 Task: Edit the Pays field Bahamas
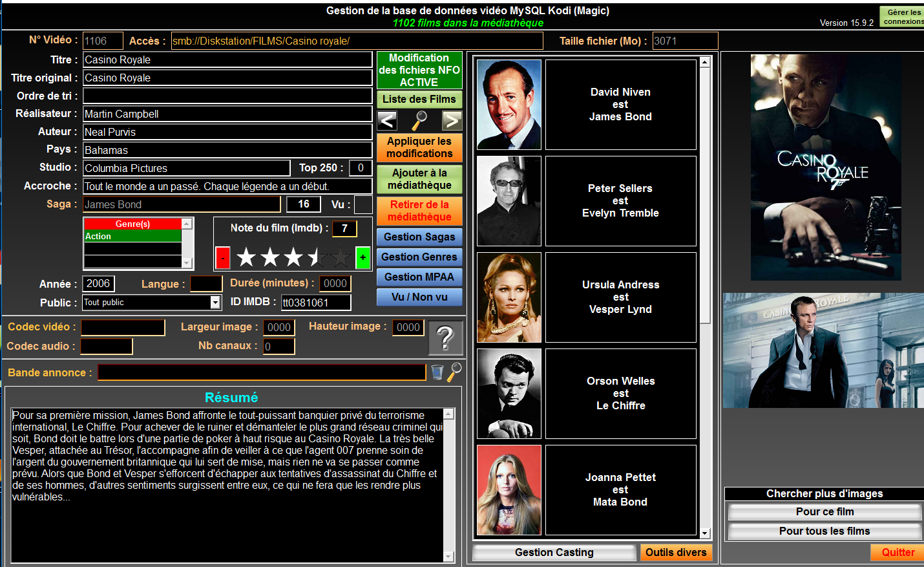[x=227, y=150]
